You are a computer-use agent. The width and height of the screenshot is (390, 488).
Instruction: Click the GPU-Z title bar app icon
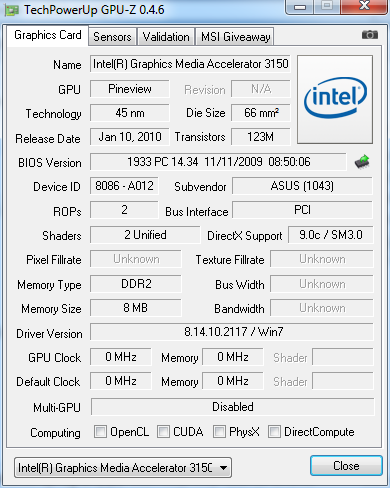click(11, 10)
